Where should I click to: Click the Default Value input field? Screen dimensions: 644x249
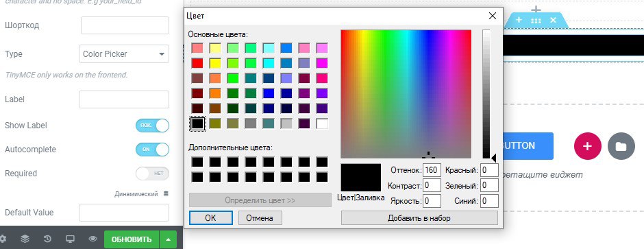coord(123,213)
